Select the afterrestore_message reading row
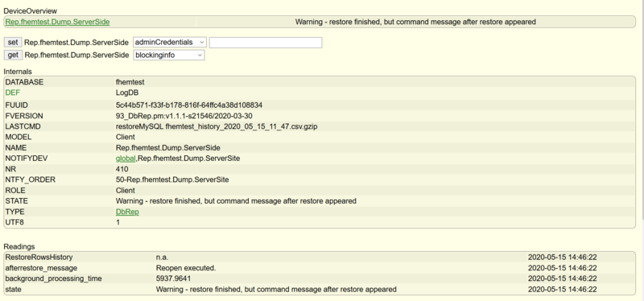 pyautogui.click(x=320, y=268)
